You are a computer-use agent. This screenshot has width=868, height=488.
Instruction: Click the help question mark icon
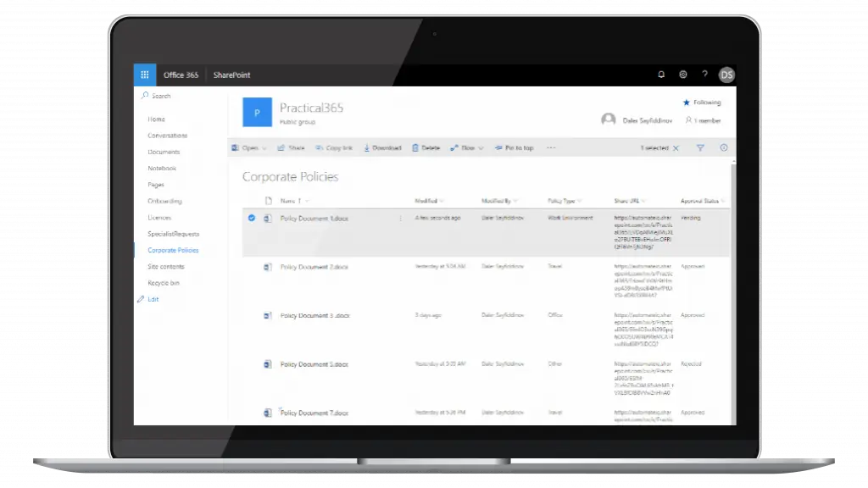point(704,75)
